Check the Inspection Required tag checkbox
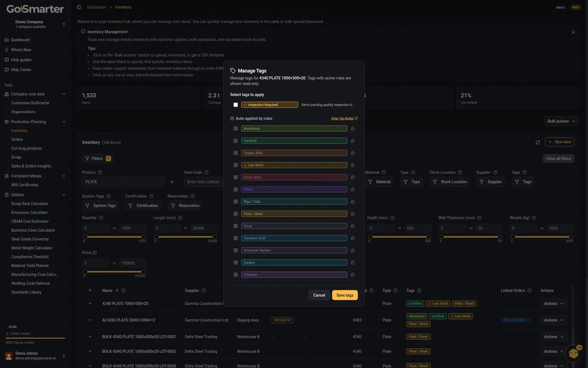588x368 pixels. click(x=236, y=105)
